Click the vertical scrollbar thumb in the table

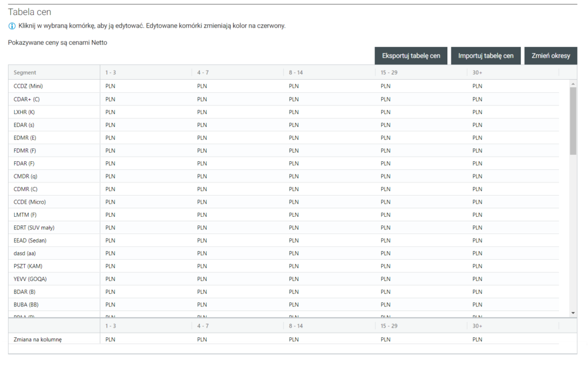(572, 120)
